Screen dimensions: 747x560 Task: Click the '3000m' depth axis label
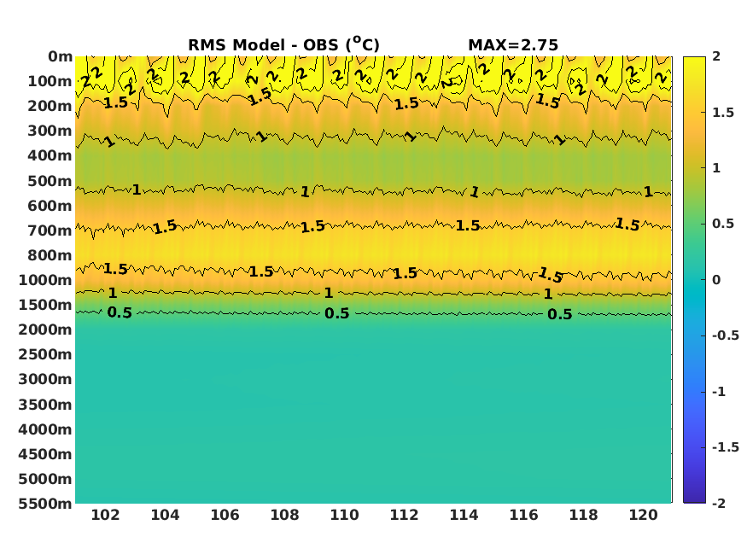(45, 380)
